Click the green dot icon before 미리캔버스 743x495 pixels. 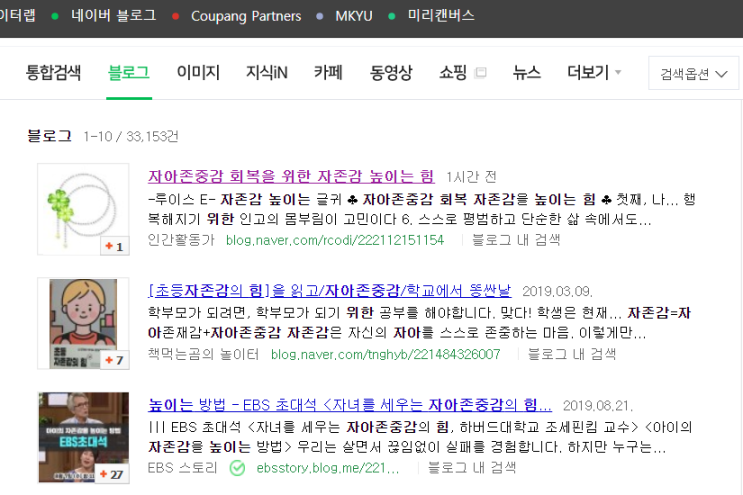392,16
